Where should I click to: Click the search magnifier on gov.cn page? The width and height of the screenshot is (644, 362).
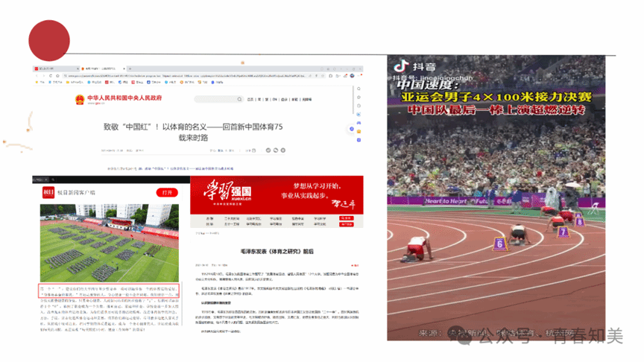[x=239, y=99]
